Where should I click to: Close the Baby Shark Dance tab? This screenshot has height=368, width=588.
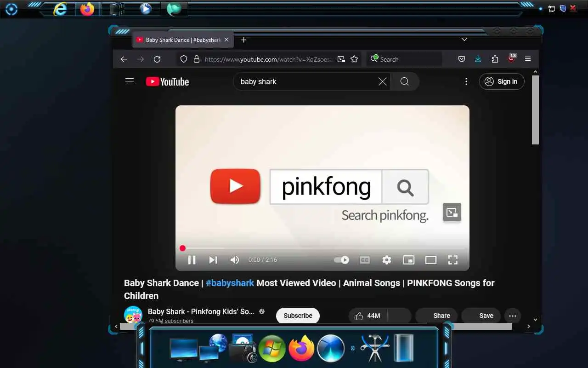pyautogui.click(x=226, y=40)
